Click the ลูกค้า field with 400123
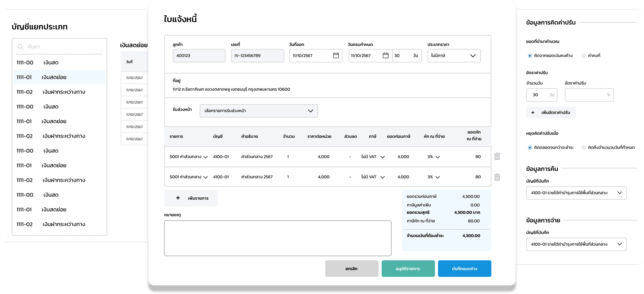Screen dimensions: 644x294 coord(199,55)
